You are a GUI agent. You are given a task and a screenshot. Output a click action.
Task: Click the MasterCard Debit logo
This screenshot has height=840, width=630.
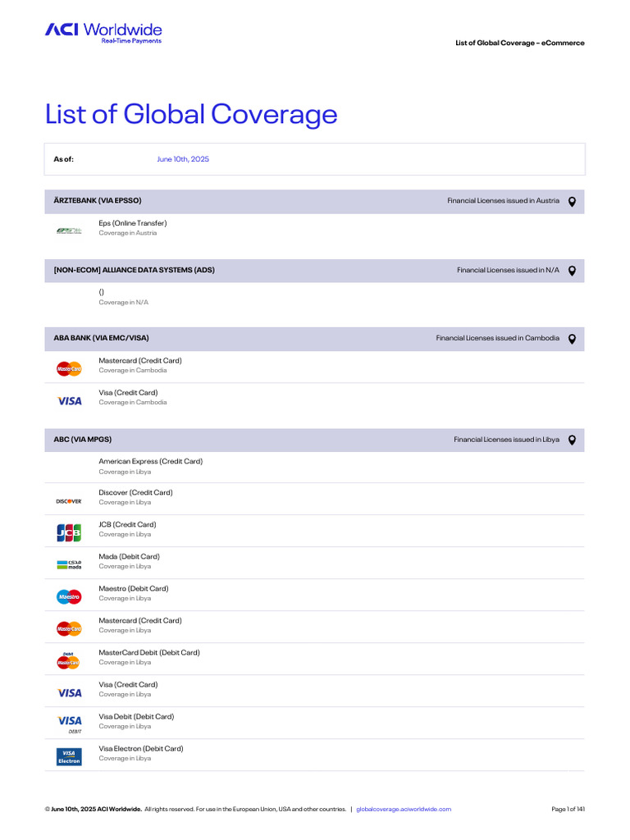click(x=69, y=660)
